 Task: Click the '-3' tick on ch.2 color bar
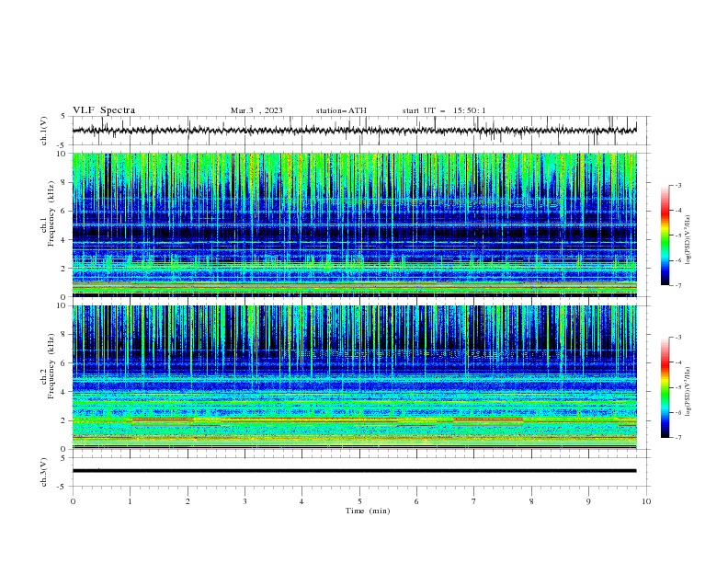[677, 338]
